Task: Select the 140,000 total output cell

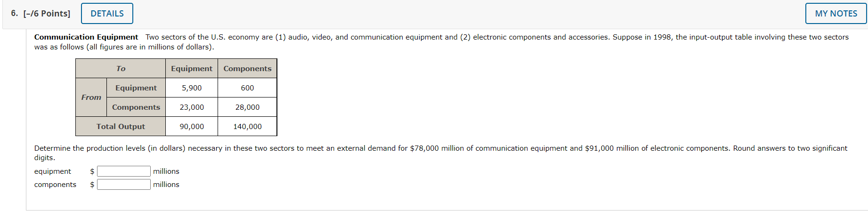Action: point(247,126)
